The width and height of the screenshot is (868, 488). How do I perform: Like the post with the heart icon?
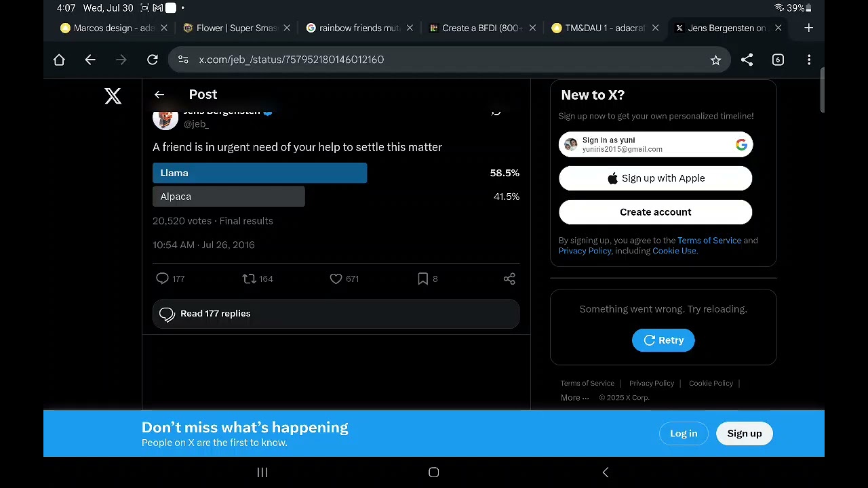point(336,279)
